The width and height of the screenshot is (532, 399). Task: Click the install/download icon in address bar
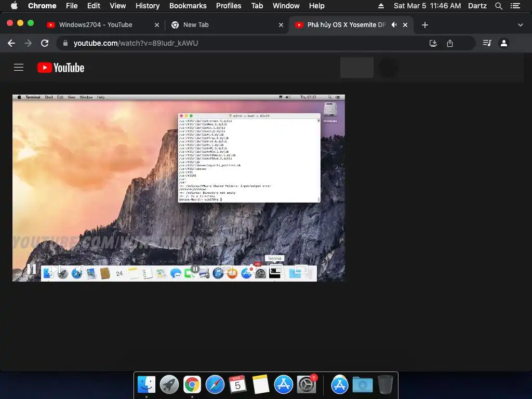[x=433, y=43]
